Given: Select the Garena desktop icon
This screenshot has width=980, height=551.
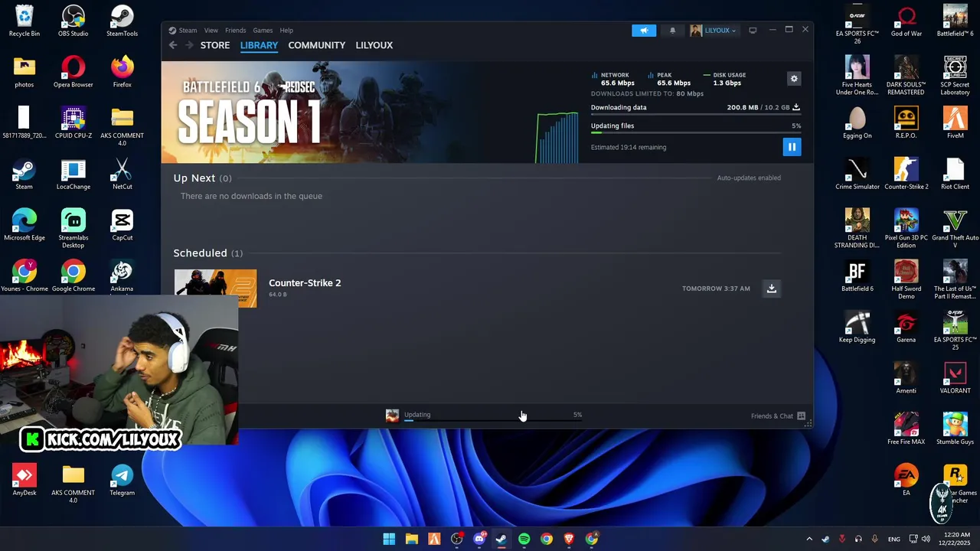Looking at the screenshot, I should coord(906,327).
